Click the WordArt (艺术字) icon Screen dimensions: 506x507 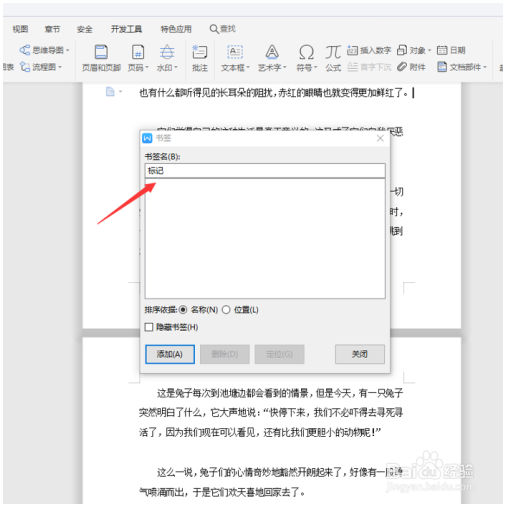pos(272,52)
